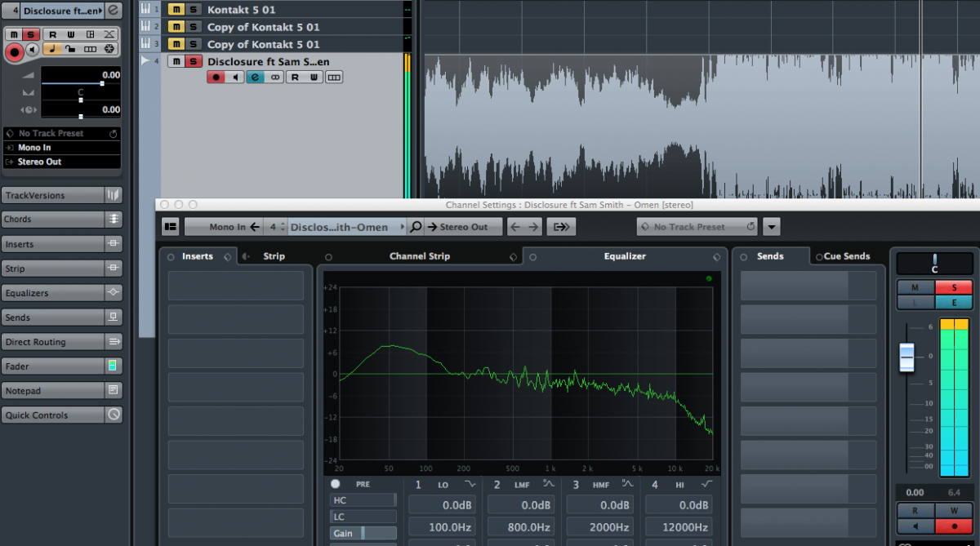Click the window layout icon in Channel Settings
980x546 pixels.
[x=171, y=227]
